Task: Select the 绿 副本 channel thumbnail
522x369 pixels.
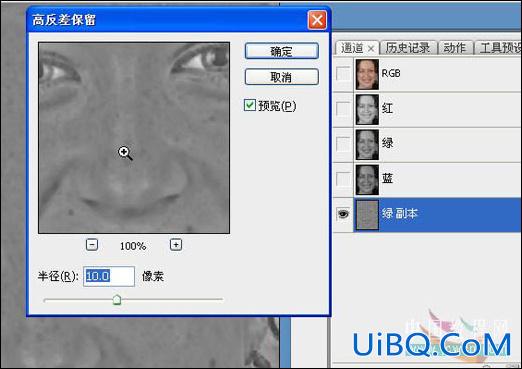Action: [367, 215]
